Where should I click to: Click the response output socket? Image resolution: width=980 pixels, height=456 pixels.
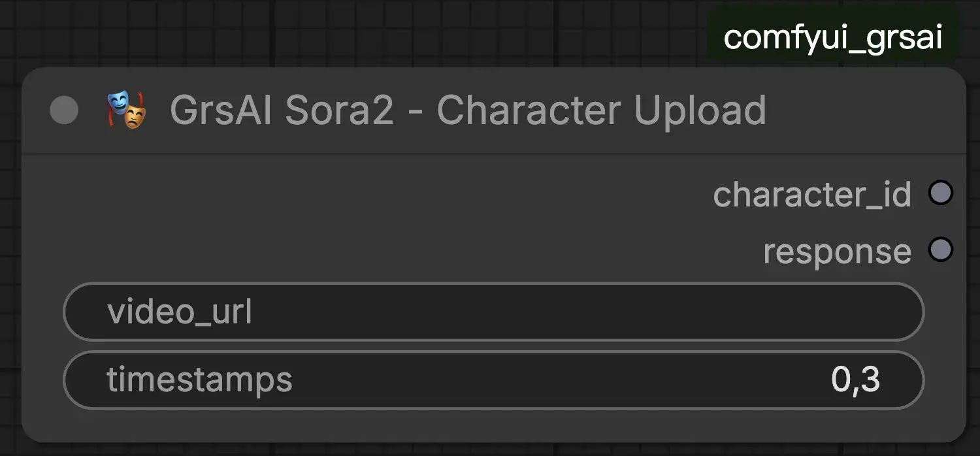pos(941,250)
